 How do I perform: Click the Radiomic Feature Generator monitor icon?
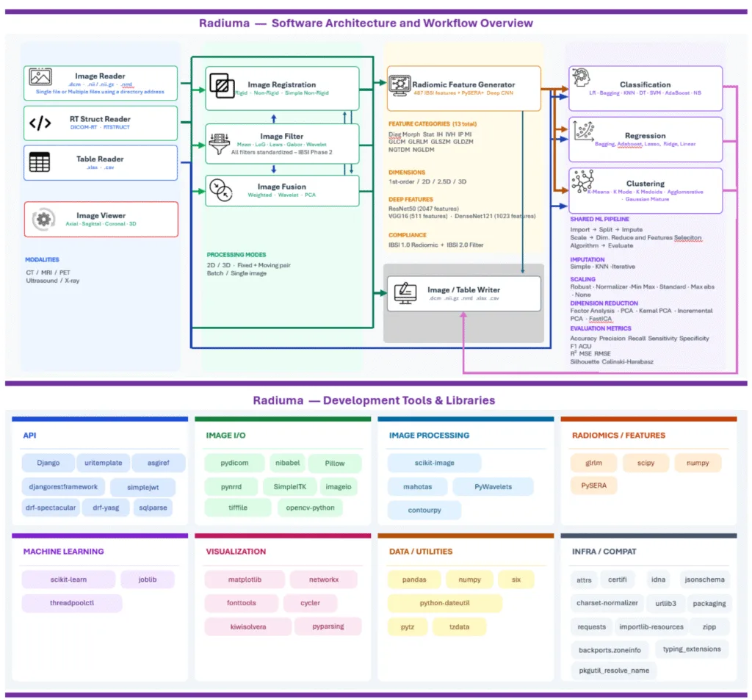(399, 86)
